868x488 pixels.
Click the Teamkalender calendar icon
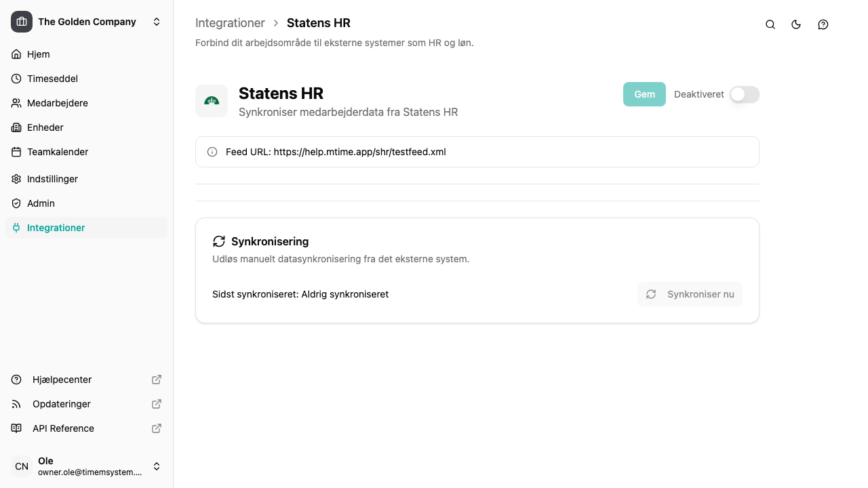pos(16,152)
